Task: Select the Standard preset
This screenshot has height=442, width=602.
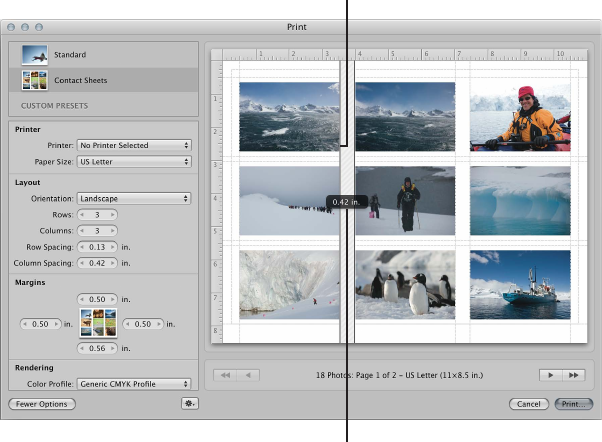Action: 70,55
